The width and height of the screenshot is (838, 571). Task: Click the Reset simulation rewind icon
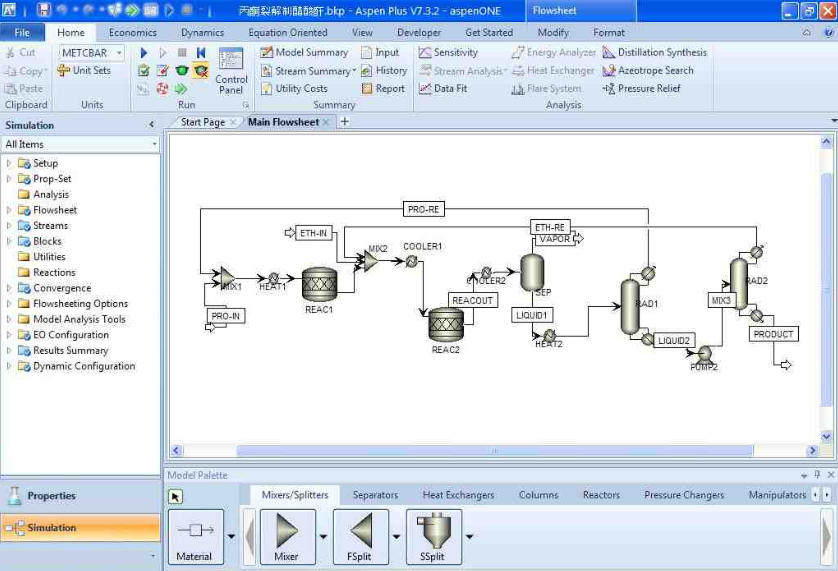pyautogui.click(x=201, y=52)
